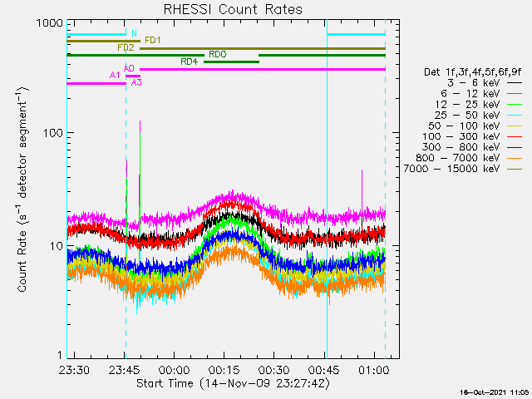The width and height of the screenshot is (532, 399).
Task: Select the 7000 - 15000 keV legend label
Action: [451, 169]
